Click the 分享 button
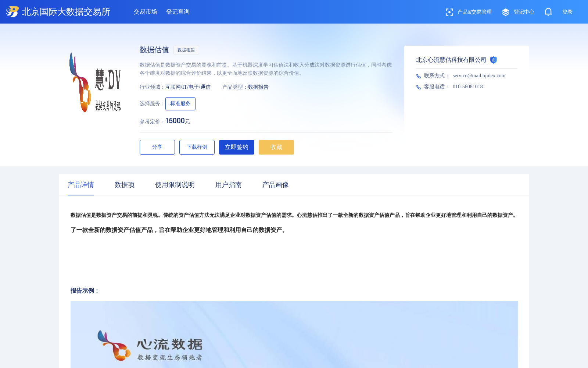Image resolution: width=588 pixels, height=368 pixels. [157, 147]
